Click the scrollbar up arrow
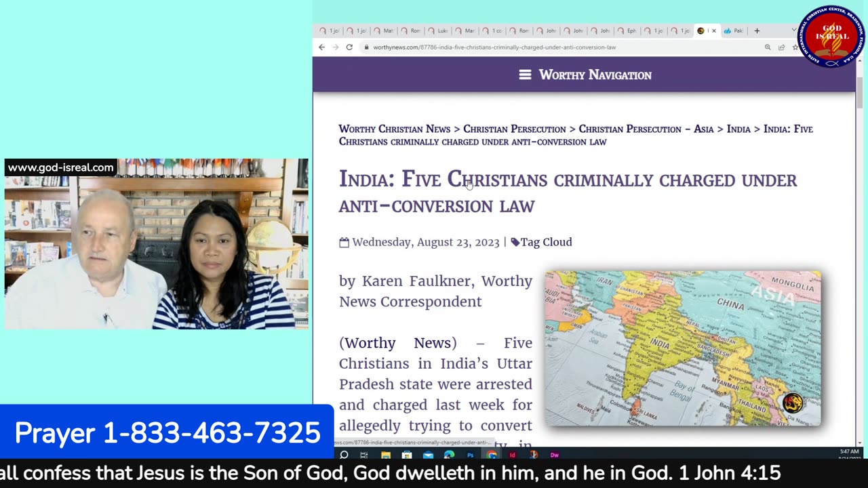This screenshot has width=868, height=488. [860, 62]
